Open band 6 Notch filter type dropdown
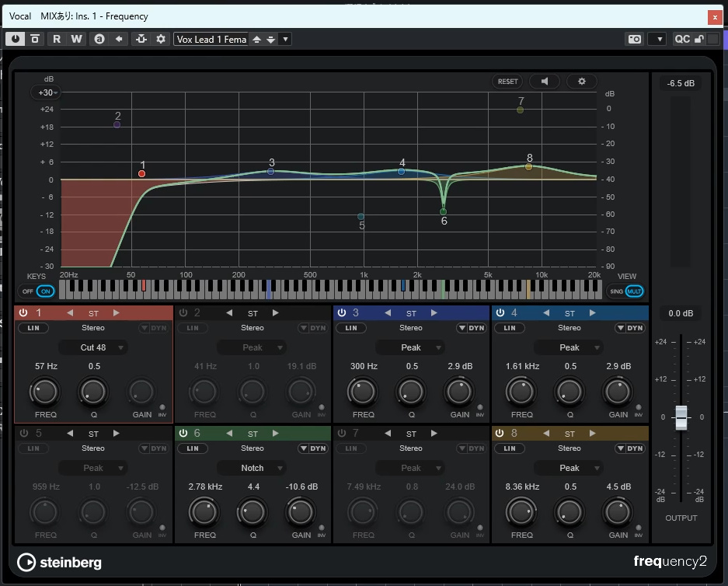Image resolution: width=728 pixels, height=586 pixels. point(253,468)
